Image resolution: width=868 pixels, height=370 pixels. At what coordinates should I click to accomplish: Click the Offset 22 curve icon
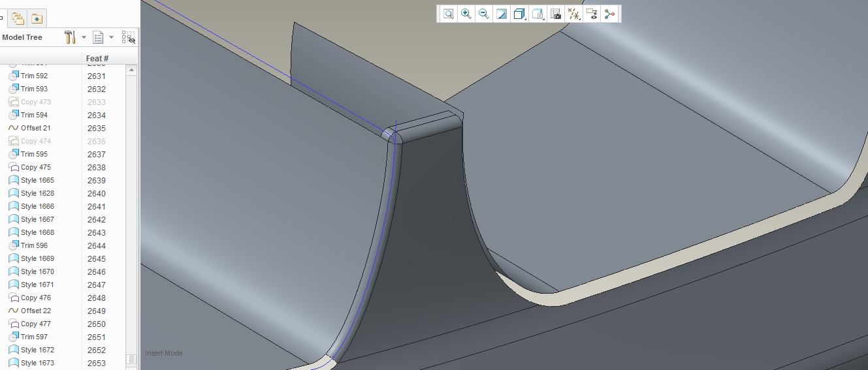coord(13,311)
